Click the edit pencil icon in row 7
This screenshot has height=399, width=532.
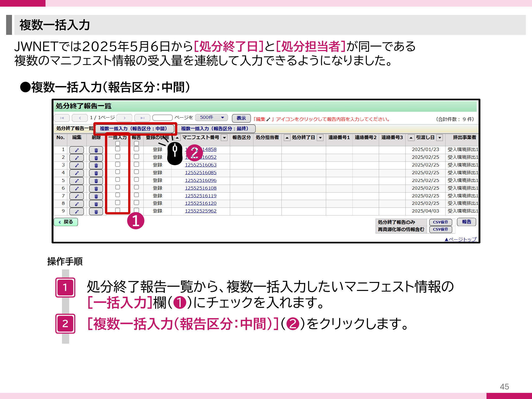[77, 196]
